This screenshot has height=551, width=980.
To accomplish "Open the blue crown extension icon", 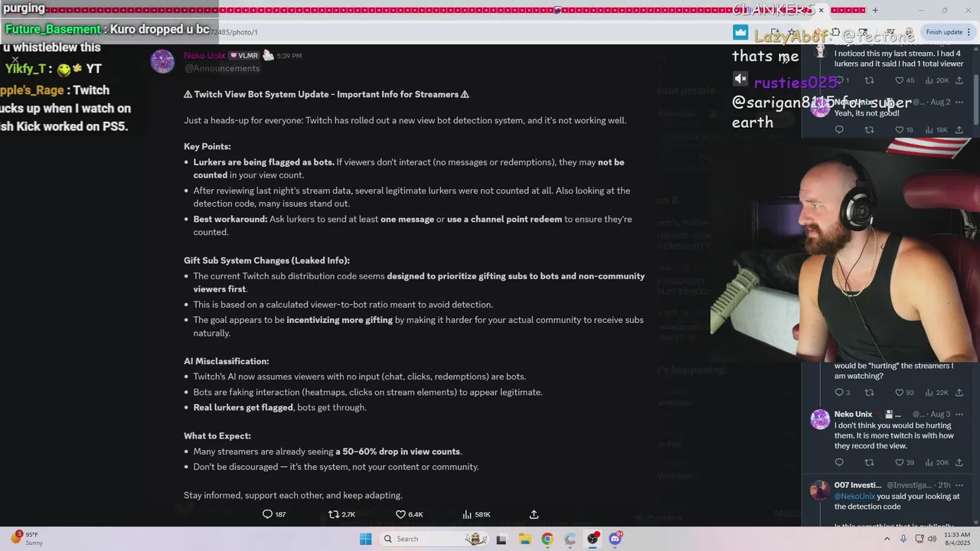I will (x=740, y=32).
